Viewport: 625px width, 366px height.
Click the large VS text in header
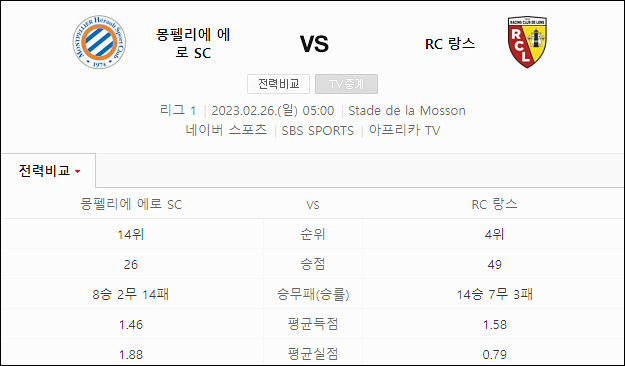pos(314,44)
